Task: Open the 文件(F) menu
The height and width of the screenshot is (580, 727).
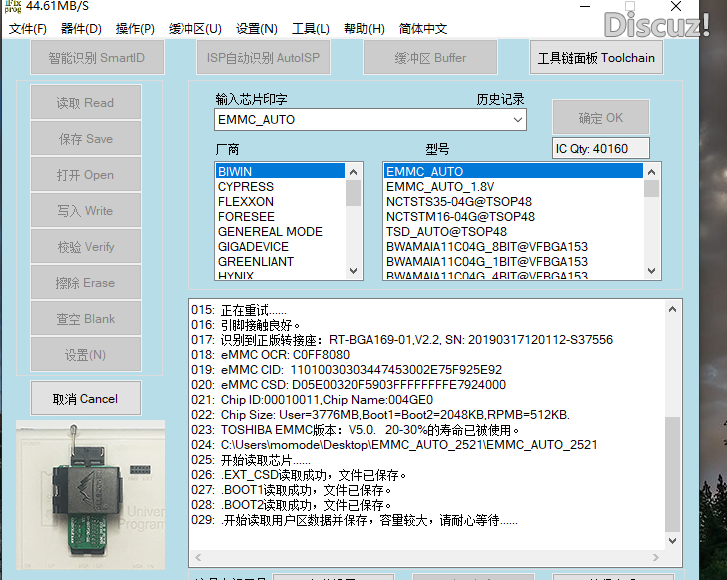Action: [x=28, y=29]
